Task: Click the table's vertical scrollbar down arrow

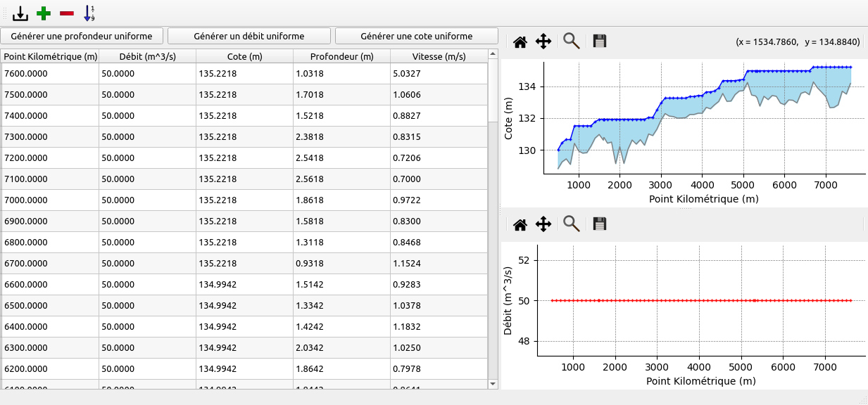Action: point(493,384)
